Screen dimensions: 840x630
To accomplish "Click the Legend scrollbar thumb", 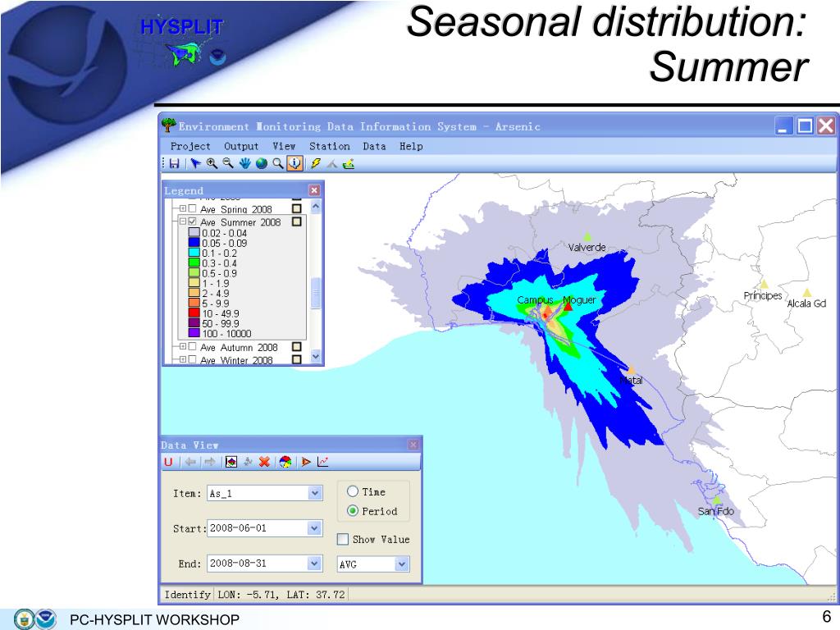I will click(x=316, y=293).
